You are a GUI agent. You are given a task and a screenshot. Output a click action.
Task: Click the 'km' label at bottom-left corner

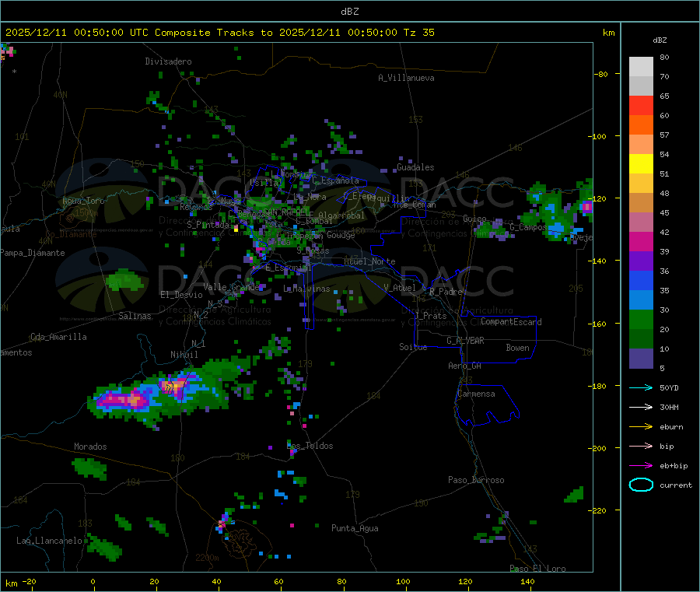click(12, 583)
